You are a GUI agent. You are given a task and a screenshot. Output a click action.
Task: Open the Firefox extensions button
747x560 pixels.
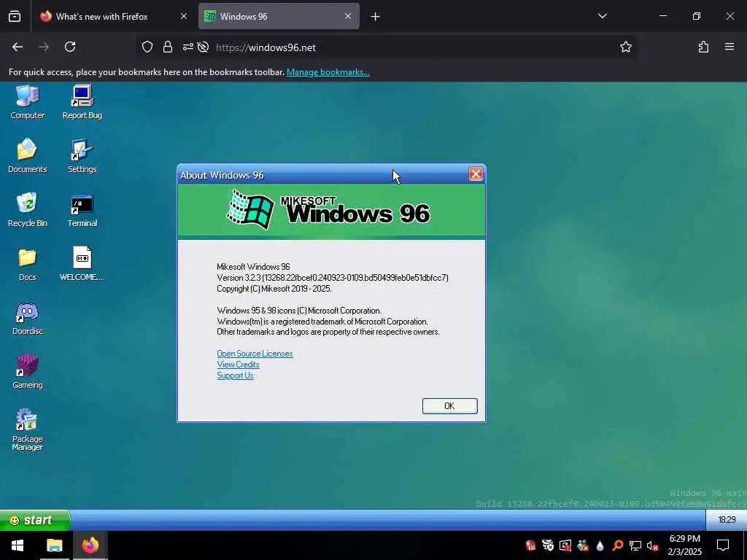click(x=703, y=47)
